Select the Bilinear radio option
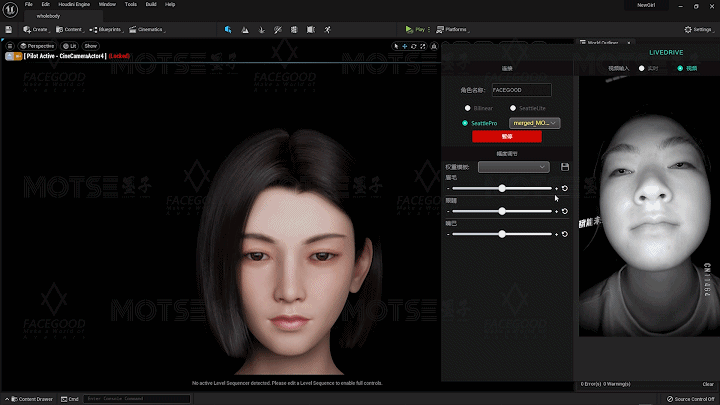The height and width of the screenshot is (405, 720). point(467,108)
